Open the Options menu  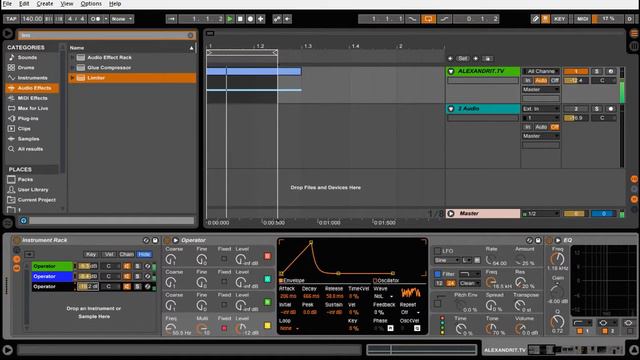point(91,4)
